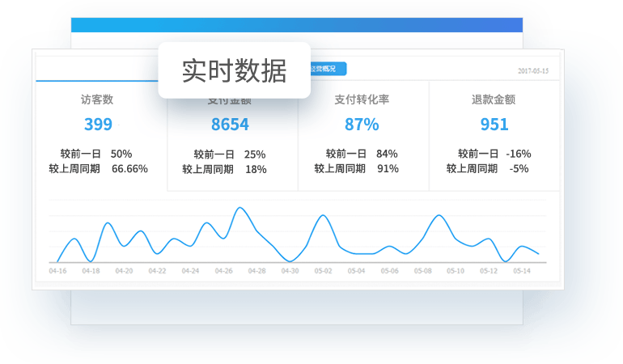Click 较前一日 25% in payment card

tap(229, 154)
